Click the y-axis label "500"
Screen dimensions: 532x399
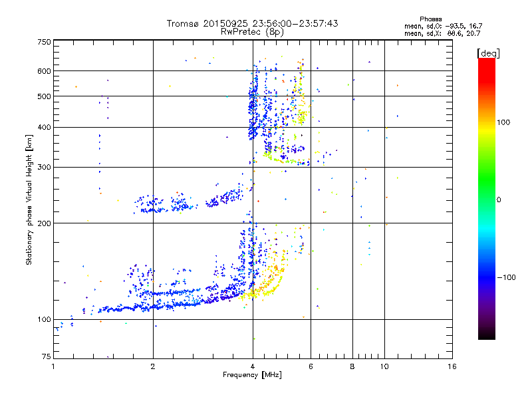point(44,96)
